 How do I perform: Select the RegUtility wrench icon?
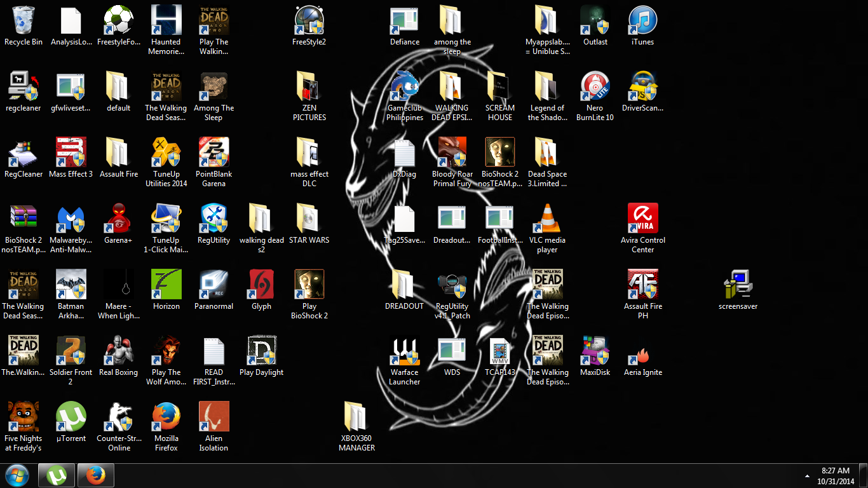tap(214, 219)
